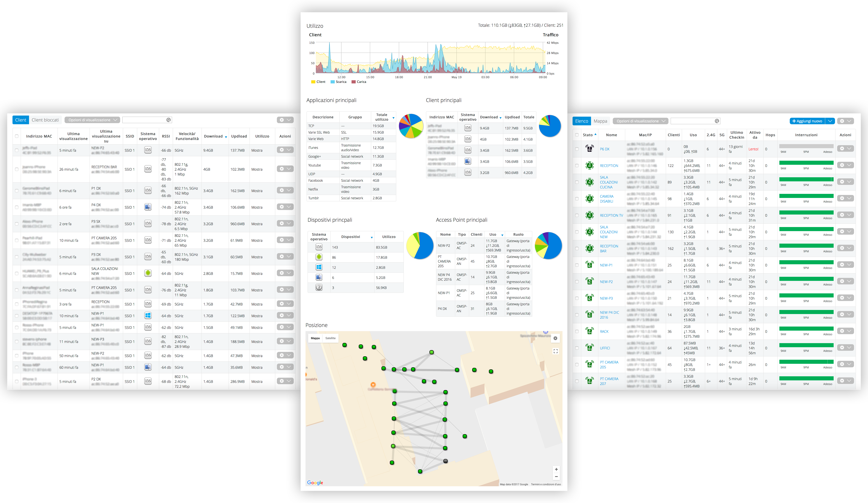Viewport: 868px width, 503px height.
Task: Open the RECEPTION access point link
Action: pyautogui.click(x=609, y=166)
